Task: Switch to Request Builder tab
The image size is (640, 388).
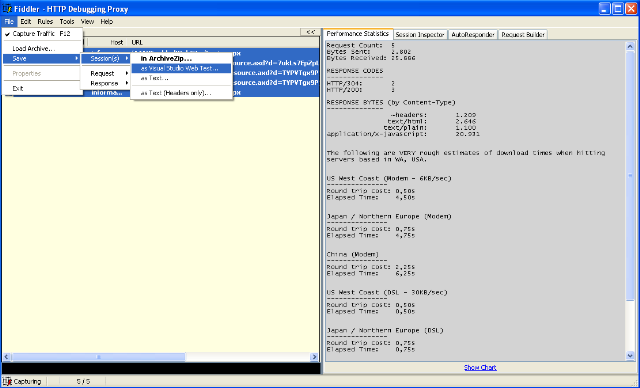Action: (x=523, y=35)
